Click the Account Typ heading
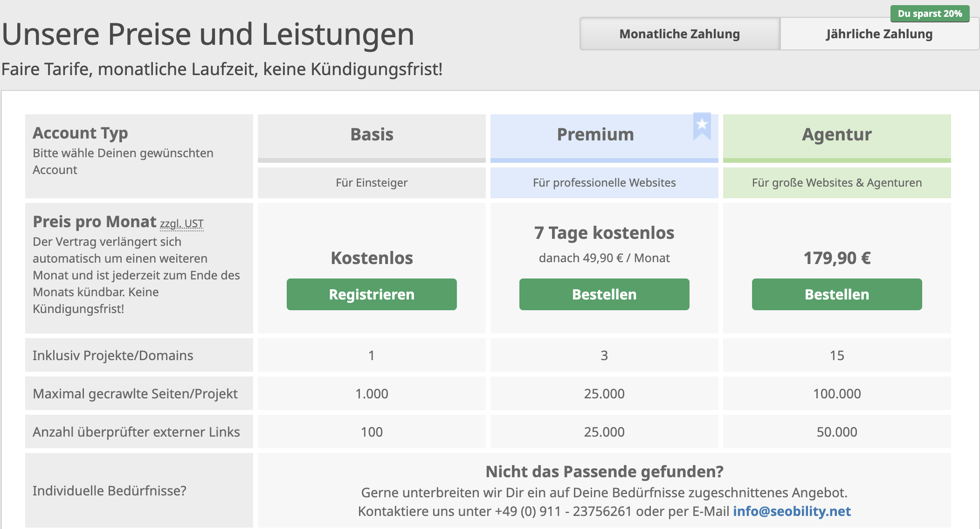980x529 pixels. (80, 133)
